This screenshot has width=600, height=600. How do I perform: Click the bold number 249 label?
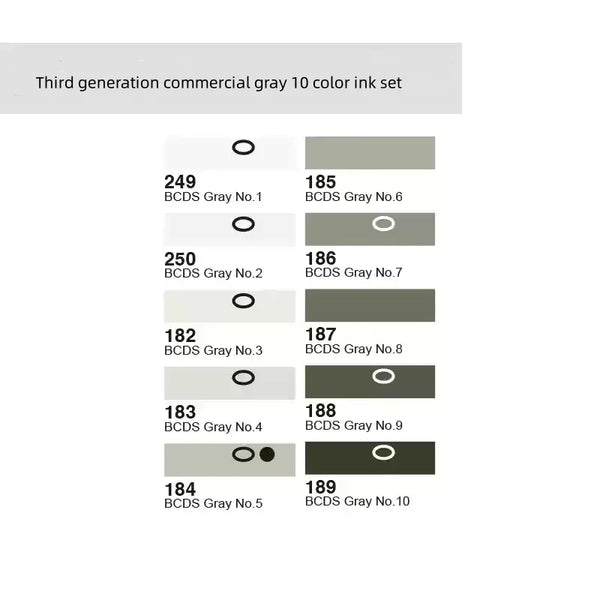180,183
